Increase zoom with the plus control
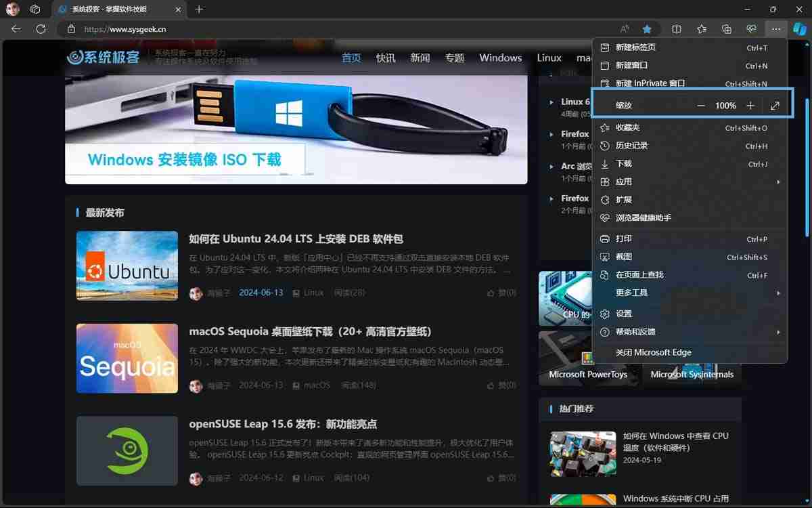The width and height of the screenshot is (812, 508). coord(750,106)
